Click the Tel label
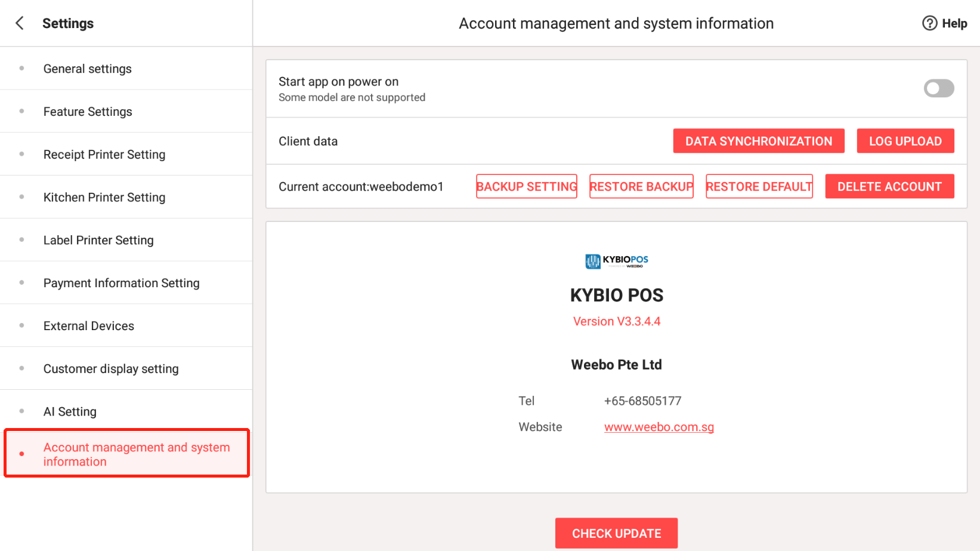Image resolution: width=980 pixels, height=551 pixels. [527, 401]
